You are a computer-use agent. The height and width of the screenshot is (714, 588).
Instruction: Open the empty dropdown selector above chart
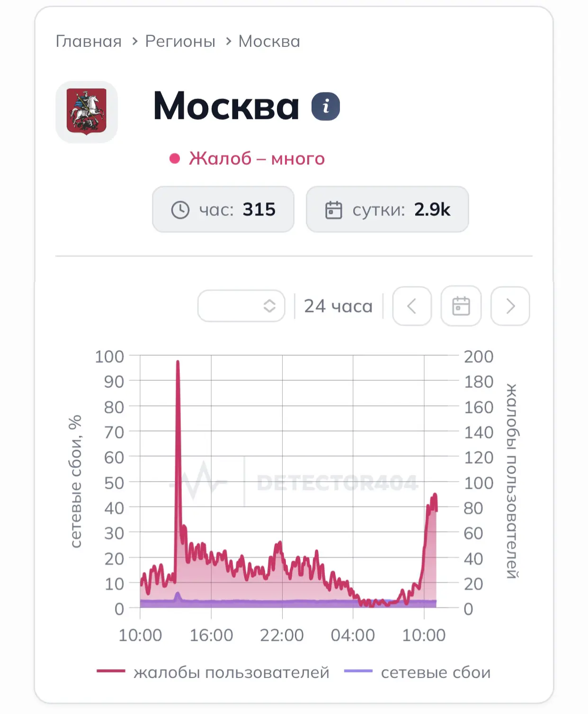241,306
